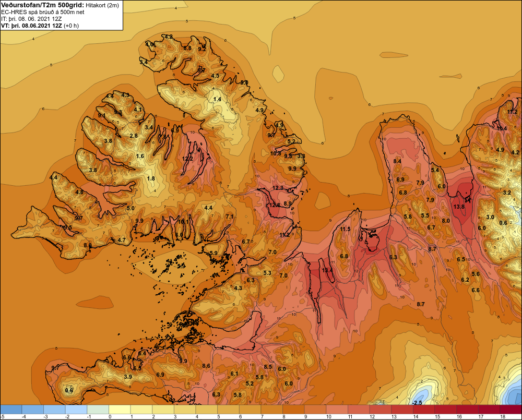Select the 8.6 temperature value

coord(206,366)
